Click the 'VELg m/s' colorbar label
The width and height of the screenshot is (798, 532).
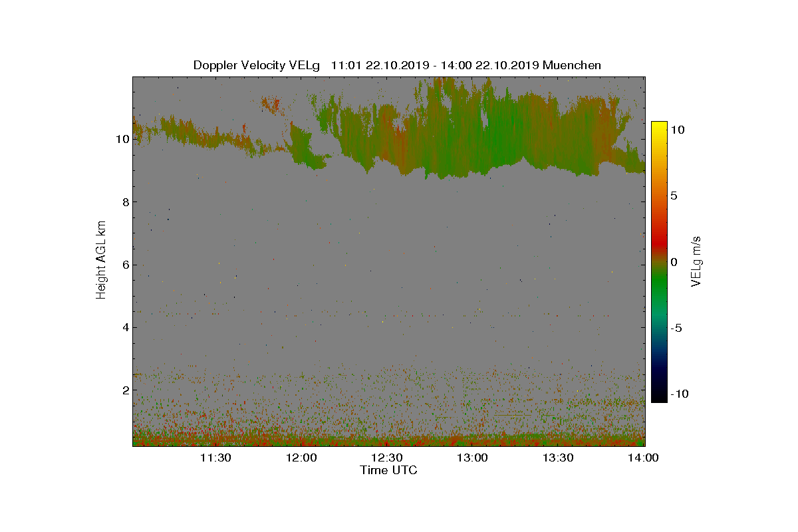[x=696, y=260]
